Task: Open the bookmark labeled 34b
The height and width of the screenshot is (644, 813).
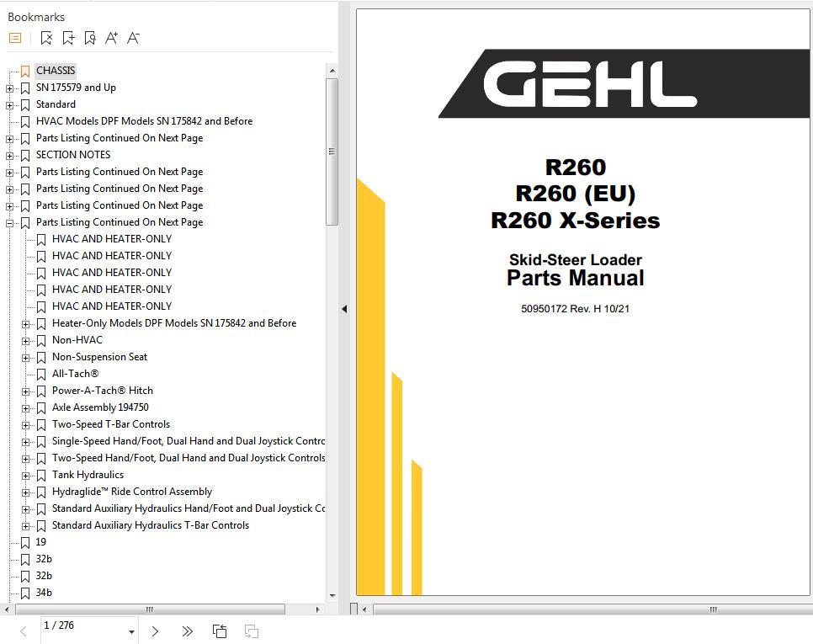Action: tap(44, 593)
